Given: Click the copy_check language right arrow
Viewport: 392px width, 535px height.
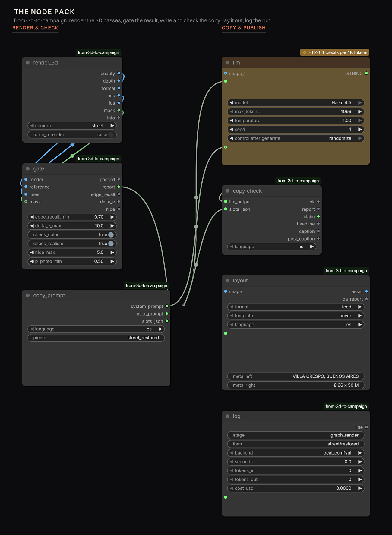Looking at the screenshot, I should pos(312,247).
